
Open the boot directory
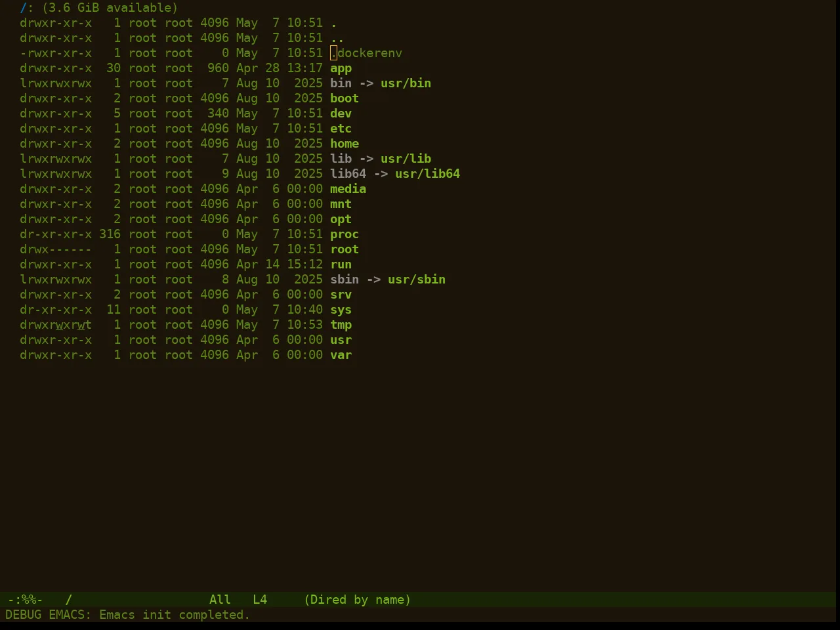pos(345,98)
